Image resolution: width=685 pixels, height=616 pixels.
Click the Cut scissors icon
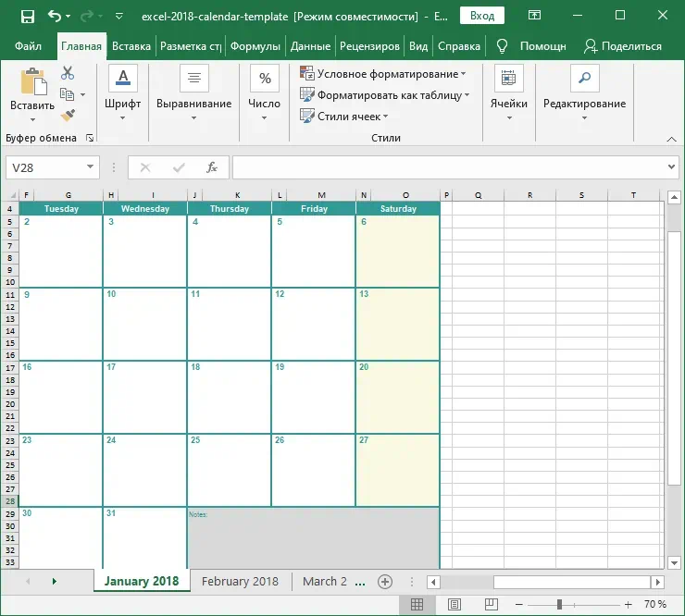[x=68, y=73]
